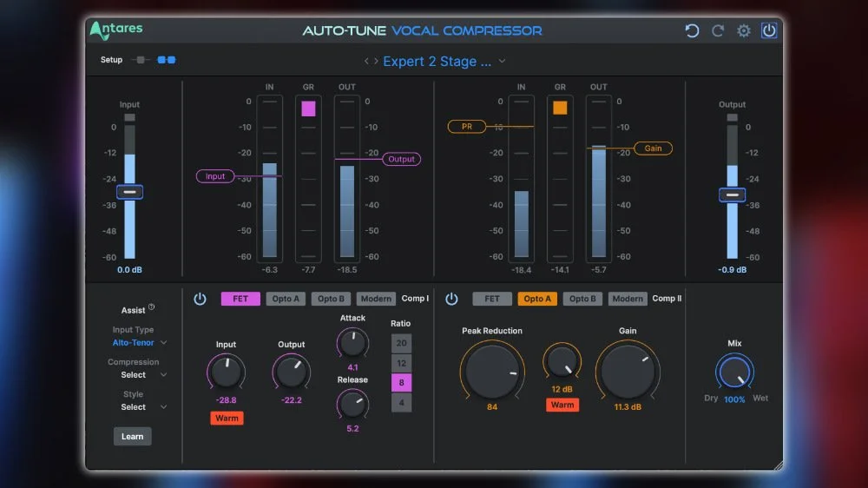Screen dimensions: 868x488
Task: Click the 12 dB small knob in Comp II
Action: coord(562,362)
